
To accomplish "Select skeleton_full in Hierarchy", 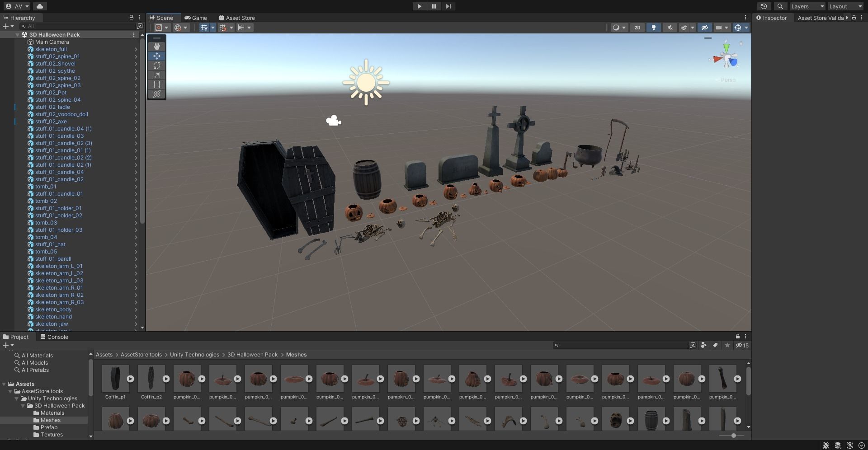I will point(51,49).
